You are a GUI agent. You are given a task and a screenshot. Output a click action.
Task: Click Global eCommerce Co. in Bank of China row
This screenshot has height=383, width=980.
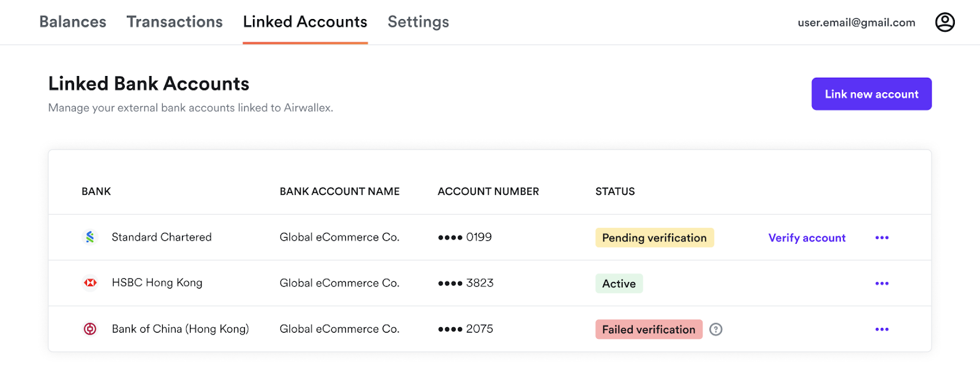pyautogui.click(x=339, y=329)
